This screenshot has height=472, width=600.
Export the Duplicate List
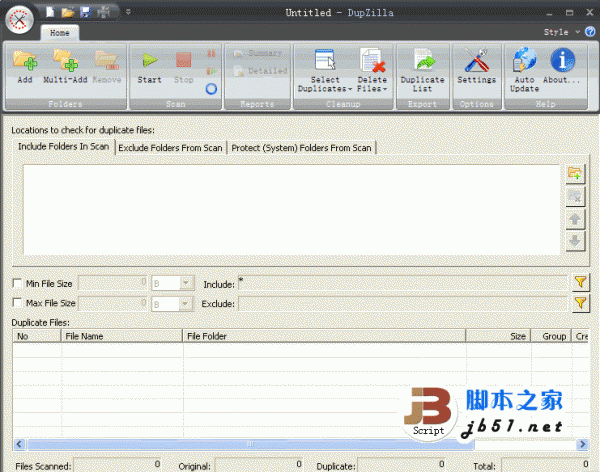coord(422,70)
